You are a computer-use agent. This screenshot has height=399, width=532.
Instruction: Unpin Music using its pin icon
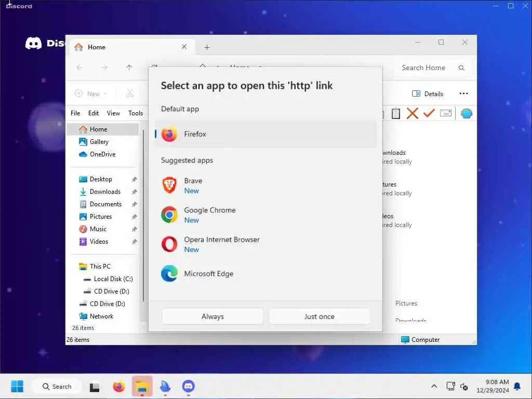(x=135, y=229)
